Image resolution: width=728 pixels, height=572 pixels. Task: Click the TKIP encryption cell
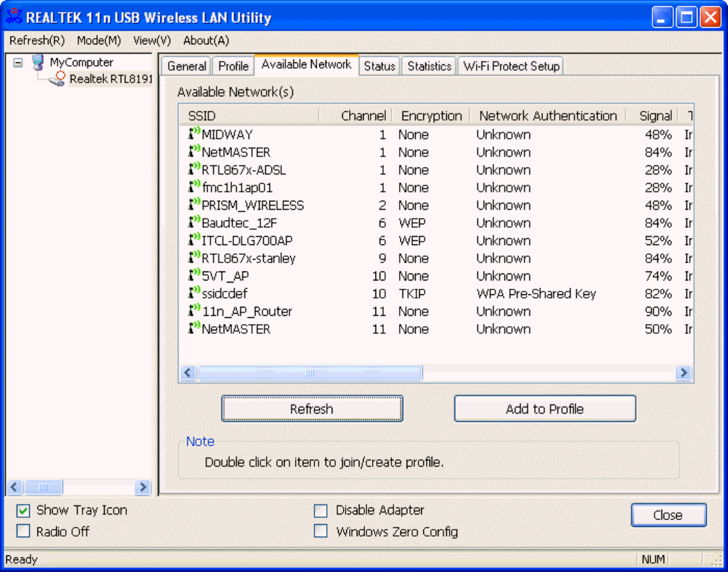pos(412,294)
